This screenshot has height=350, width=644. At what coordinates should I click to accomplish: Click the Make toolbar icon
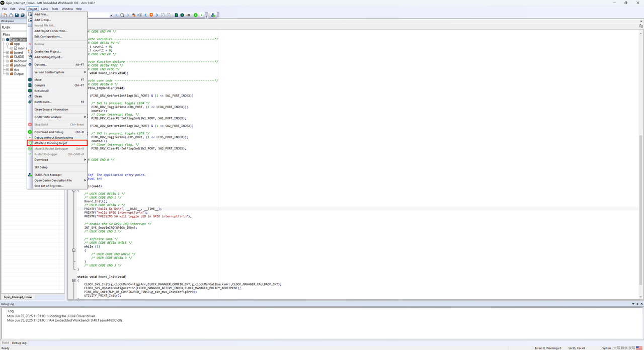tap(182, 15)
